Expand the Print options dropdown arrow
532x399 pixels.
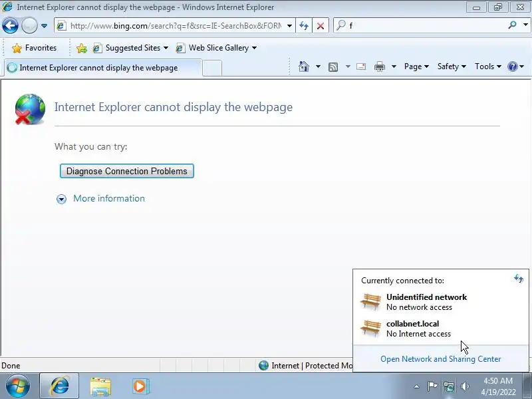394,66
